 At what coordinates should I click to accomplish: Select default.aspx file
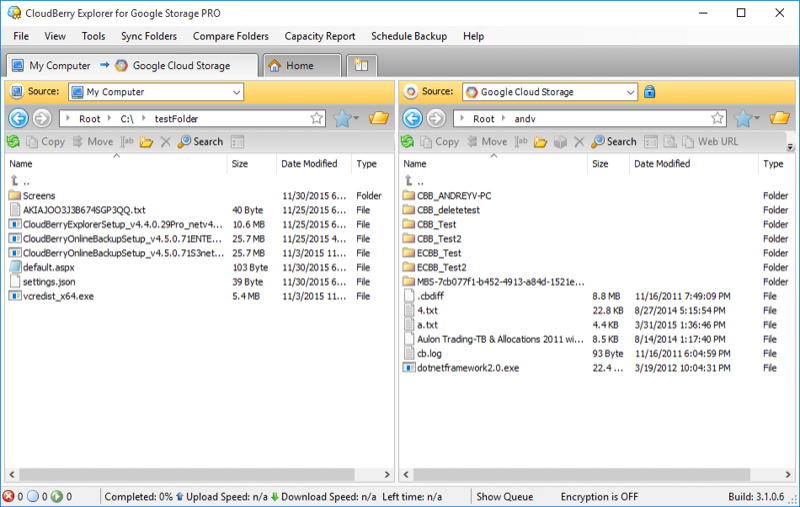click(x=48, y=267)
